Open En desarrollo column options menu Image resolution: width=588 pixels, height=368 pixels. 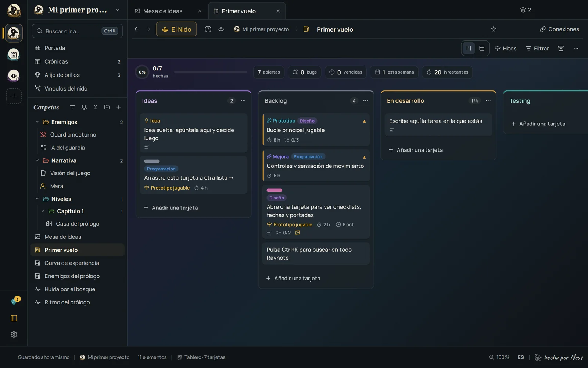[x=488, y=100]
